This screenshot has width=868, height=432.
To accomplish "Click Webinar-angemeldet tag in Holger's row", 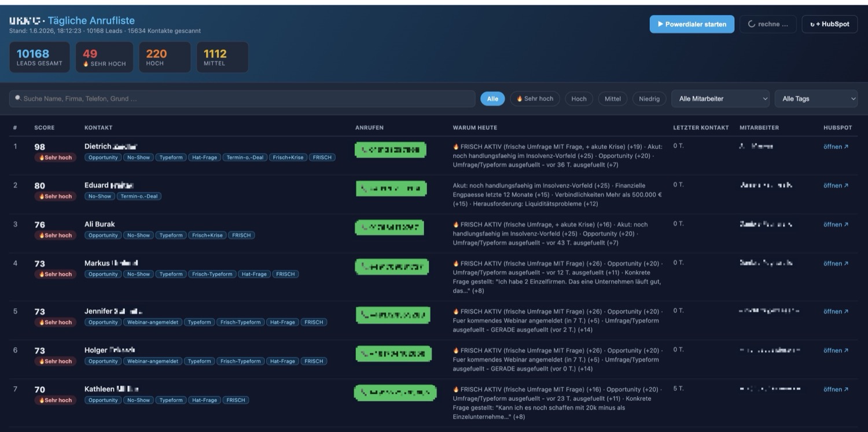I will pos(153,361).
